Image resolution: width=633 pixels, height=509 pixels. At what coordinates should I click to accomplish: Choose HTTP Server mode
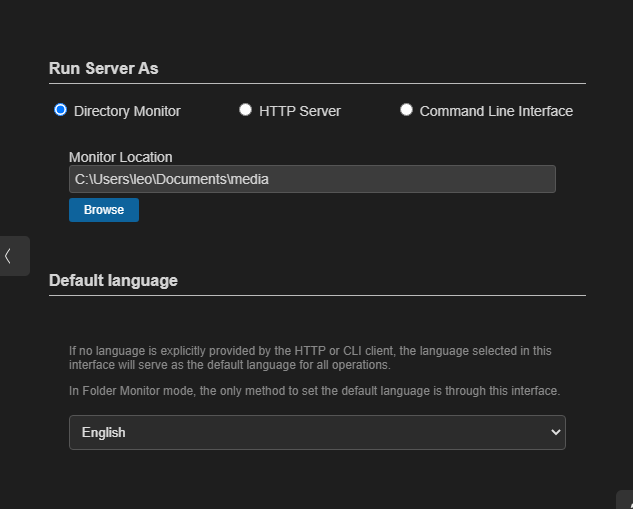coord(245,110)
